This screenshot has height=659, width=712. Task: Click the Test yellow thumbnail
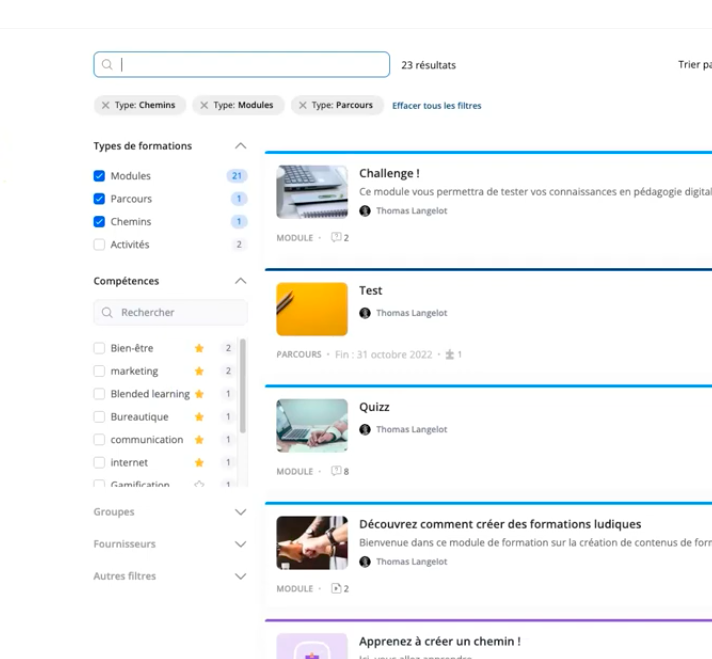pyautogui.click(x=312, y=309)
